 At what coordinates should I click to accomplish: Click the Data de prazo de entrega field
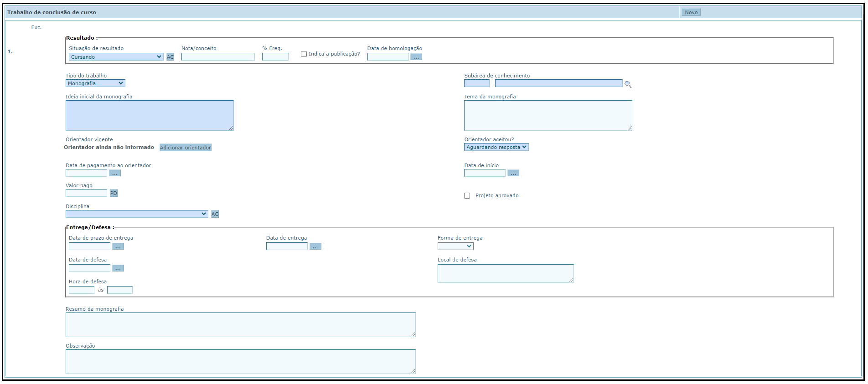(89, 246)
